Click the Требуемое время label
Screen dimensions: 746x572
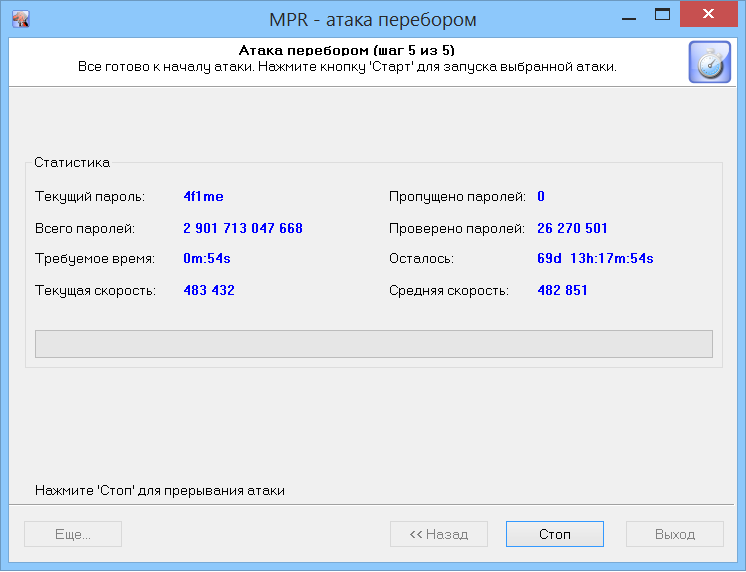coord(95,259)
